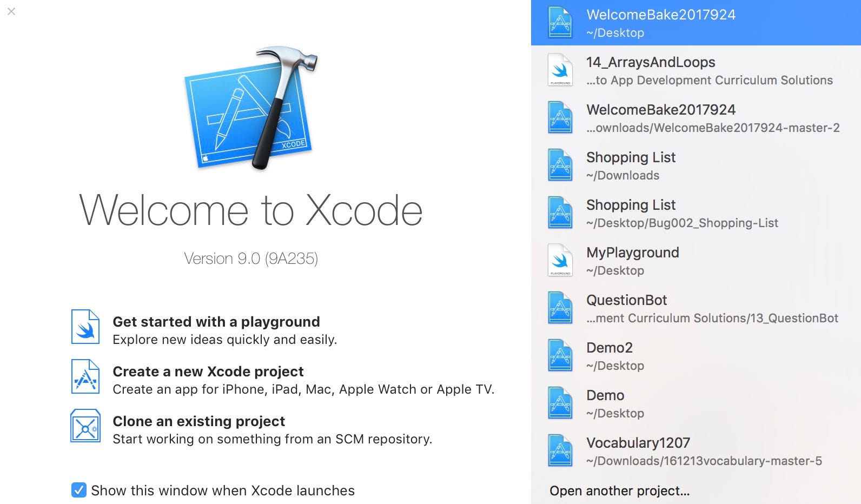Select '14_ArraysAndLoops' name in recents
The width and height of the screenshot is (861, 504).
click(x=651, y=62)
